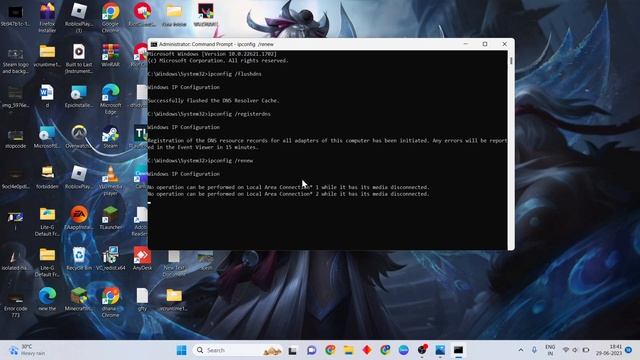Click the 'Local Area Connection* 2' error line
The height and width of the screenshot is (360, 640).
pos(288,194)
